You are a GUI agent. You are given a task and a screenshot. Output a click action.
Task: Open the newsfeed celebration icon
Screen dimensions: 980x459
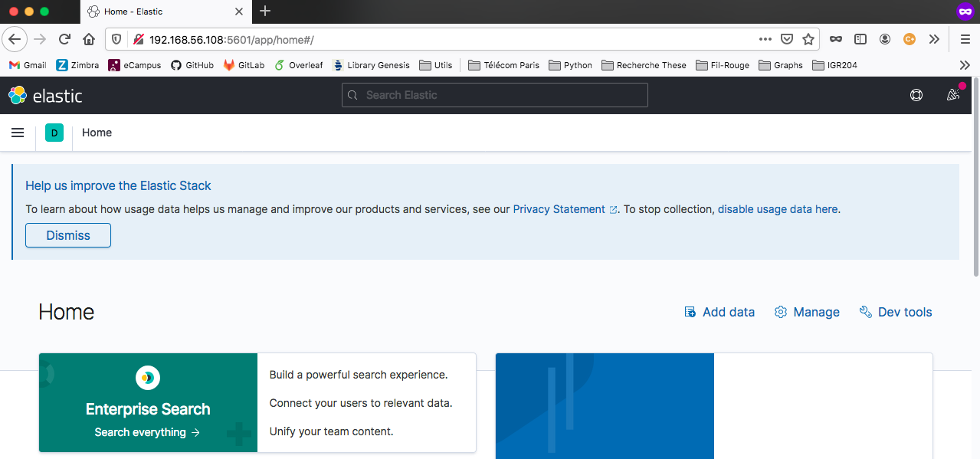tap(953, 94)
